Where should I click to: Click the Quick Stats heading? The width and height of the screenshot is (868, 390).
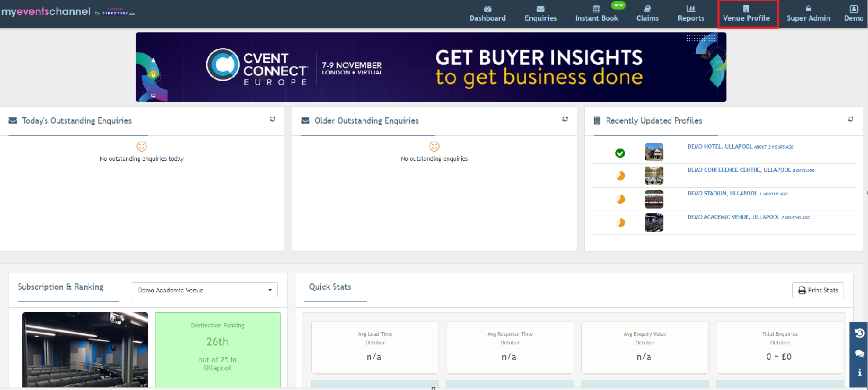click(x=330, y=287)
